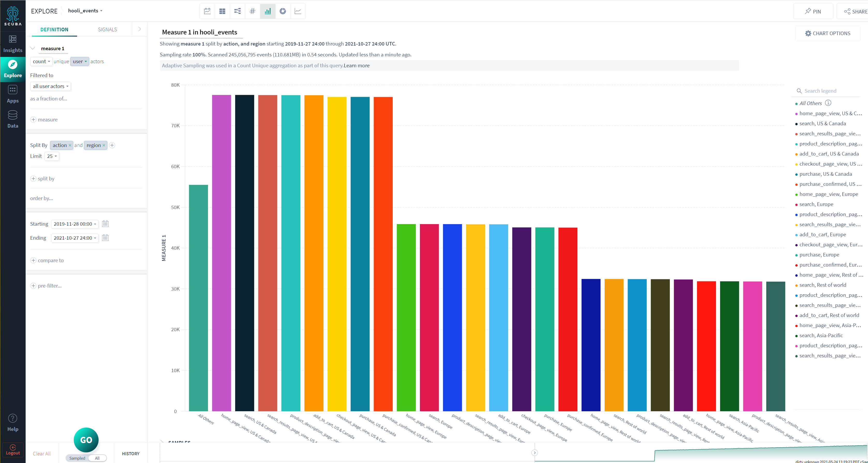Go to Explore in the sidebar

[x=13, y=69]
